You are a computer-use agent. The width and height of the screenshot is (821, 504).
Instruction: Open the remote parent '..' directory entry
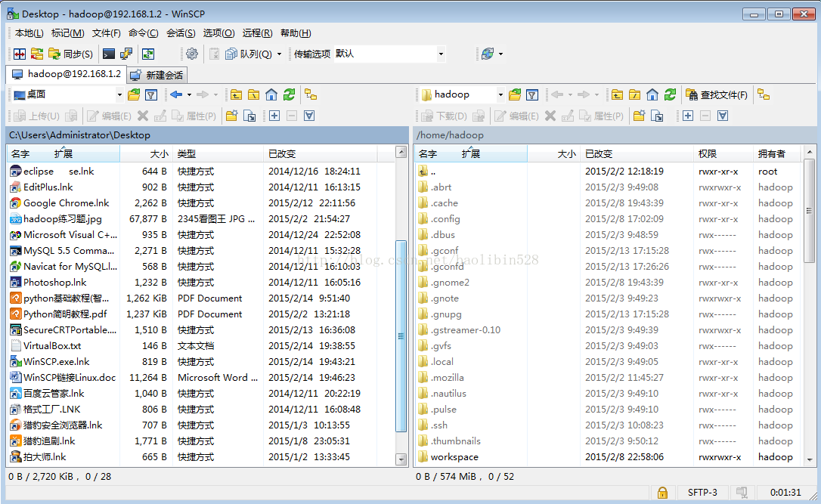(433, 171)
